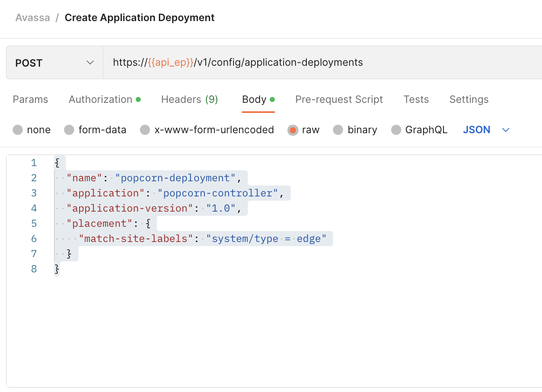
Task: Click the chevron arrow beside POST
Action: click(x=90, y=63)
